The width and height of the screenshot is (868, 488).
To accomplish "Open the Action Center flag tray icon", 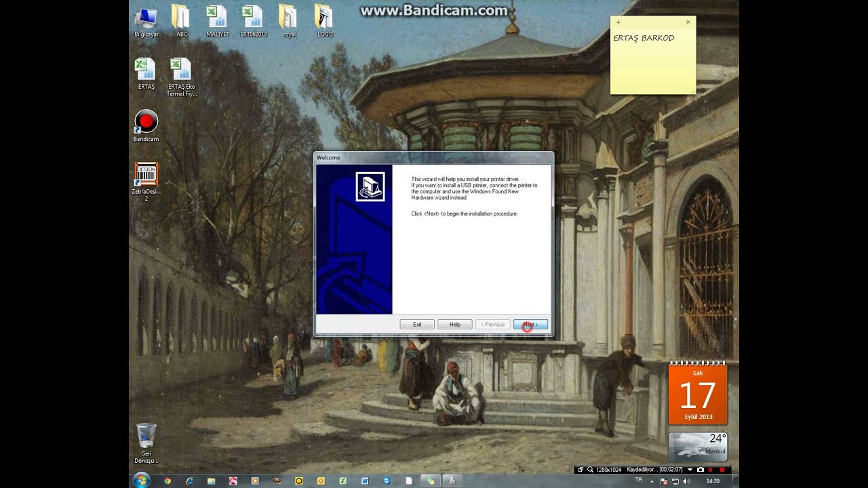I will [665, 481].
